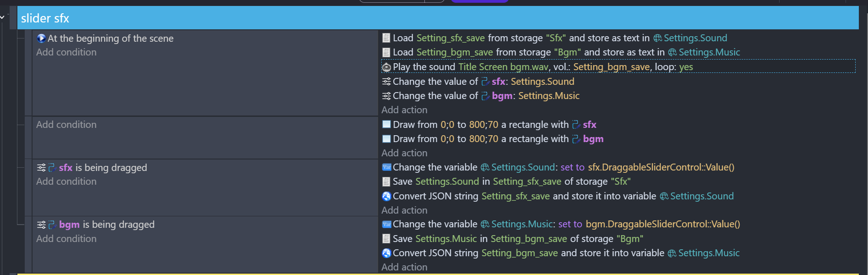Click storage icon of Save Settings.Music action
868x275 pixels.
click(386, 239)
